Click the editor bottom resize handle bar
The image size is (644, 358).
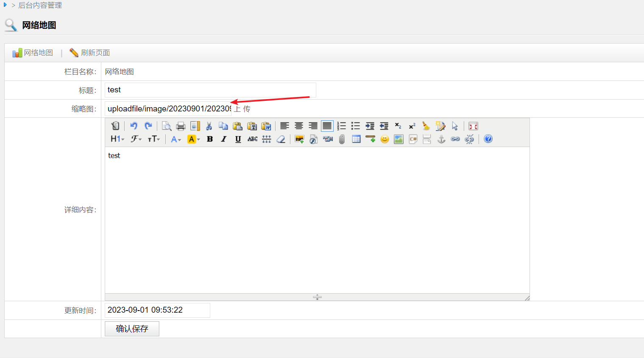(x=317, y=297)
